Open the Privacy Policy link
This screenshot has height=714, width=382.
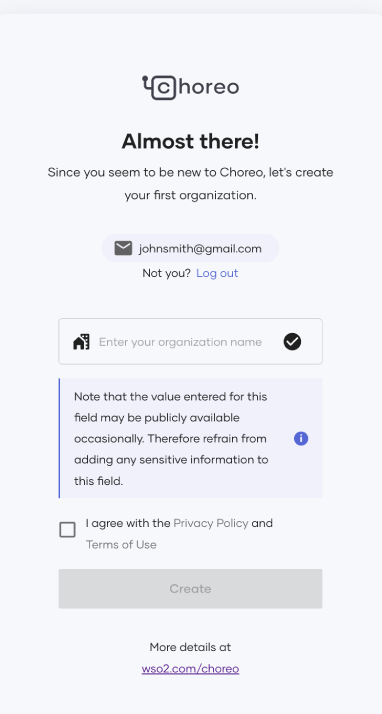[x=211, y=523]
